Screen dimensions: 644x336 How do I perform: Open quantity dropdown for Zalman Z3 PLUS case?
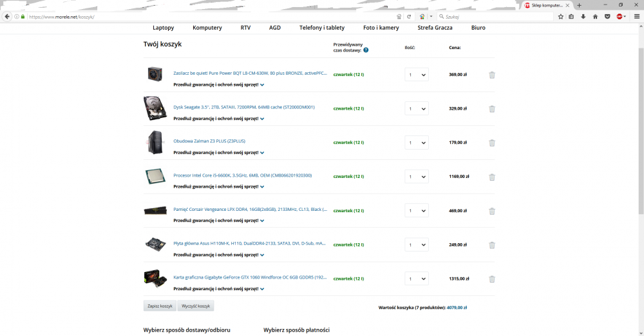click(x=417, y=143)
